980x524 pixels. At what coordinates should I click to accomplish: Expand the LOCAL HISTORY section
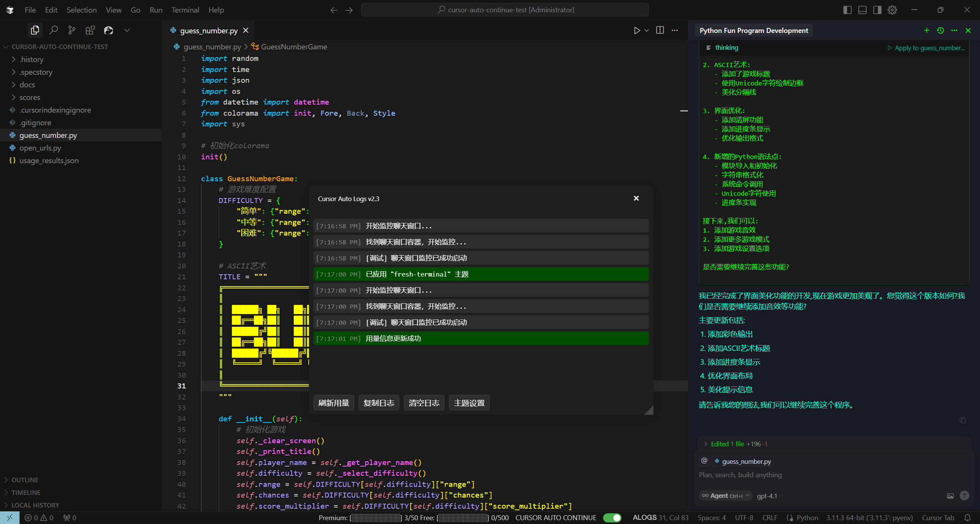(x=81, y=505)
